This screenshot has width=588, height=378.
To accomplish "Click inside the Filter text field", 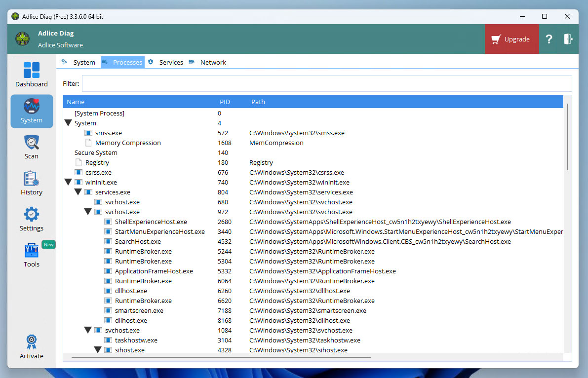I will pos(326,83).
